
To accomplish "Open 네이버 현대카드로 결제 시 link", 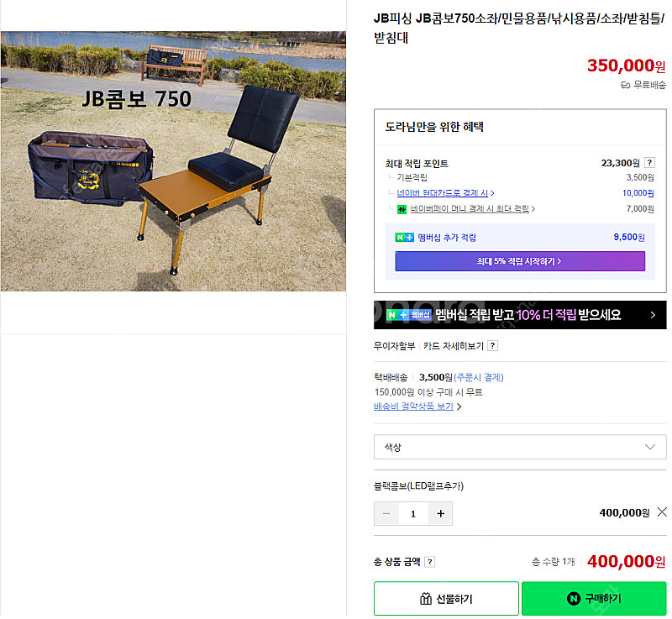I will (445, 193).
